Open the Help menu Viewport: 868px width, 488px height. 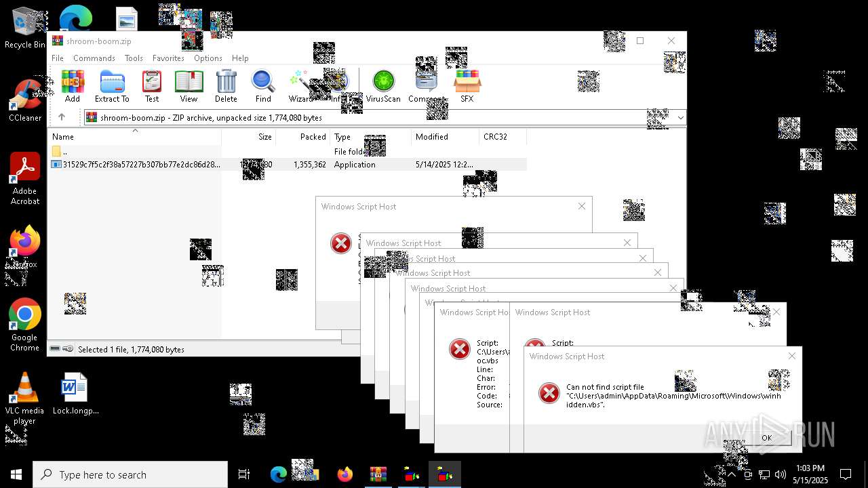[240, 58]
